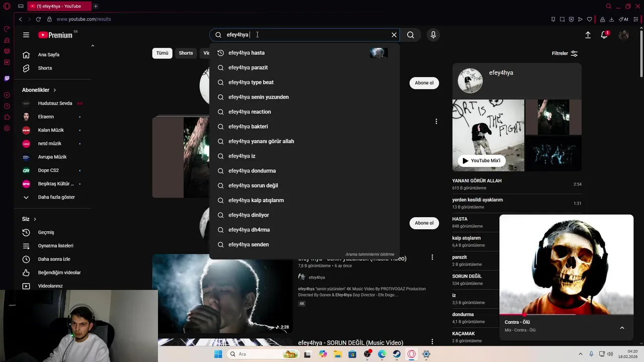Expand the Abonelikler section chevron
The height and width of the screenshot is (362, 644).
point(54,90)
